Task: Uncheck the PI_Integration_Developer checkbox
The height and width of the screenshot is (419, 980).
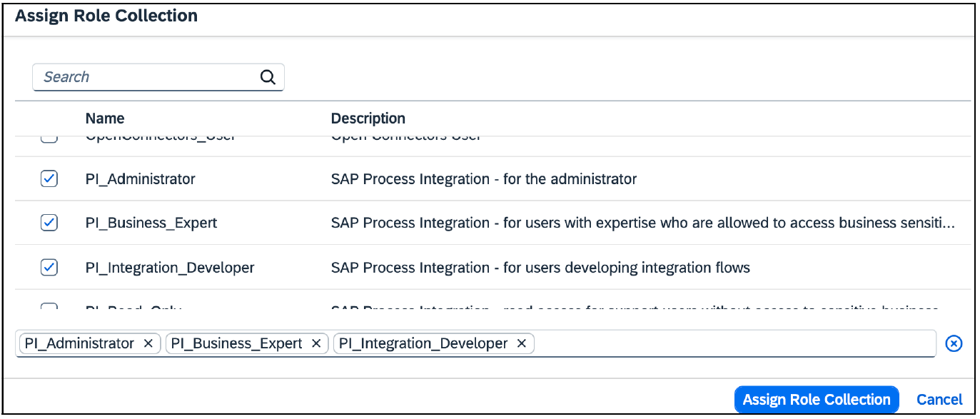Action: tap(49, 266)
